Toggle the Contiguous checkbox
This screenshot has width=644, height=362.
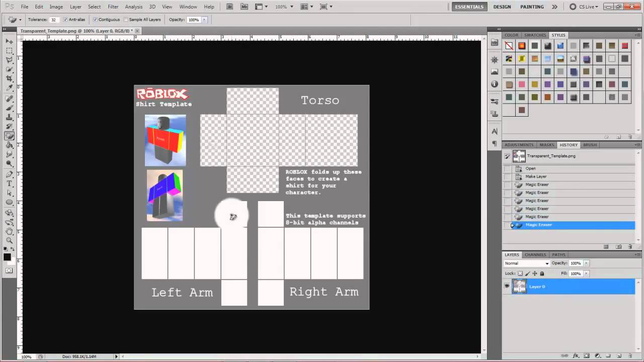click(x=95, y=20)
